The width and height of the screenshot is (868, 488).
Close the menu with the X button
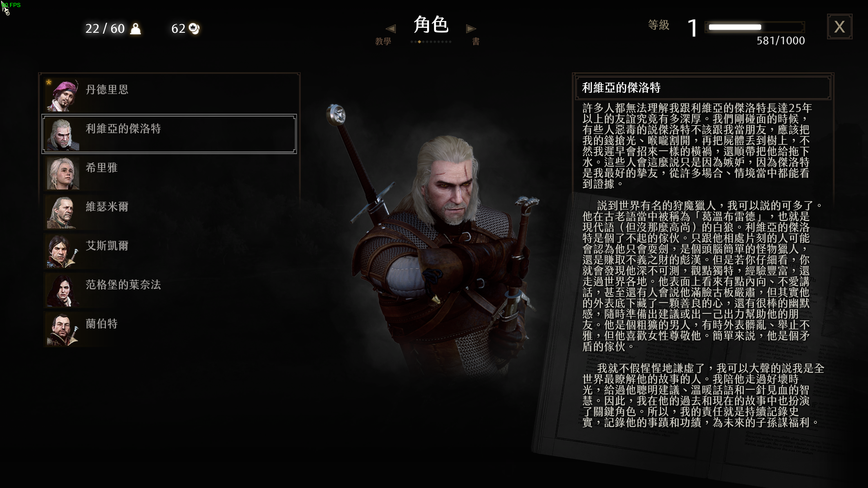[x=840, y=27]
